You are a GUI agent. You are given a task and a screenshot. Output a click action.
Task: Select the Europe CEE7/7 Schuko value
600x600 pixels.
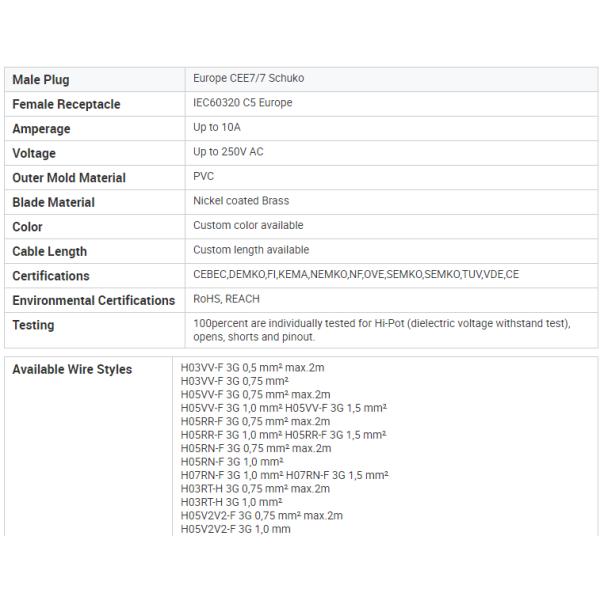(246, 78)
